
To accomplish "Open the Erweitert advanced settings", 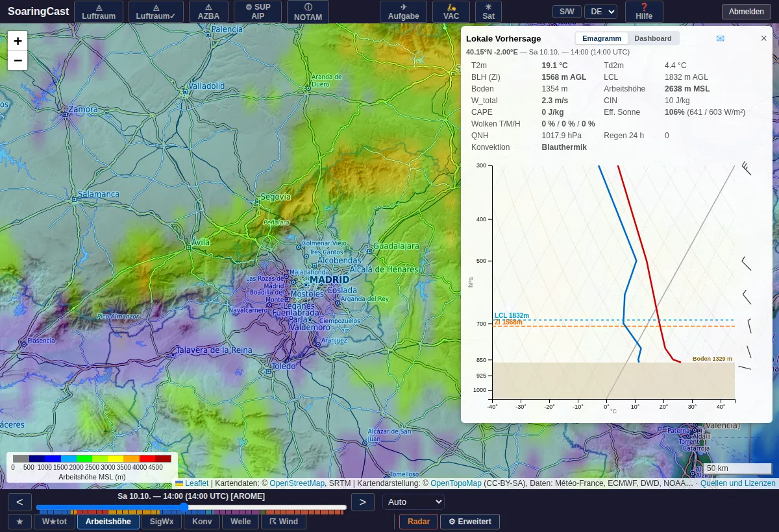I will (x=470, y=522).
